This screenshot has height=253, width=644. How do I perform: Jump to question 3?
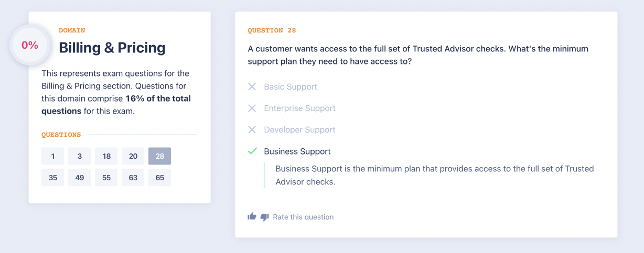[x=80, y=156]
